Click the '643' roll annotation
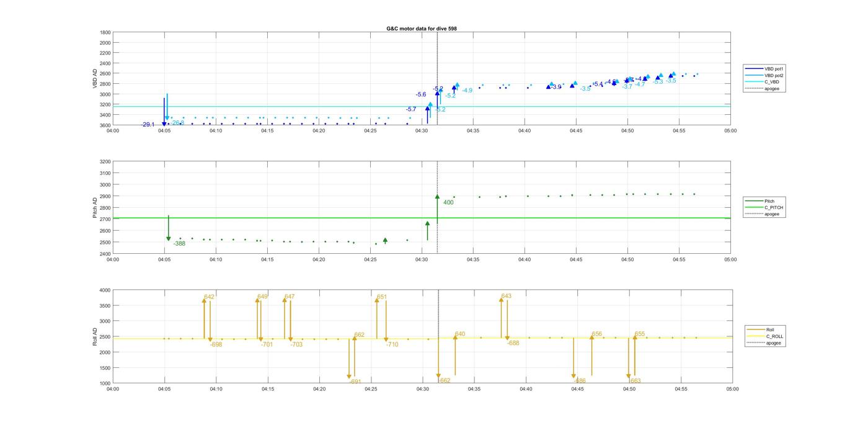The height and width of the screenshot is (430, 868). pyautogui.click(x=506, y=296)
